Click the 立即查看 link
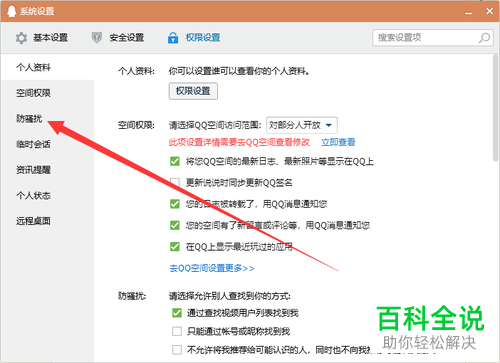The image size is (500, 363). pos(338,142)
